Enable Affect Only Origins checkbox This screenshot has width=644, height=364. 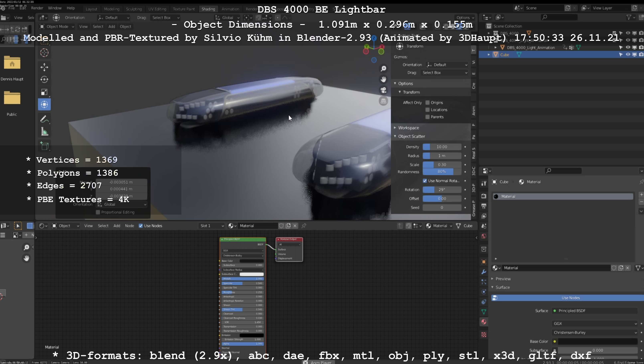point(427,102)
